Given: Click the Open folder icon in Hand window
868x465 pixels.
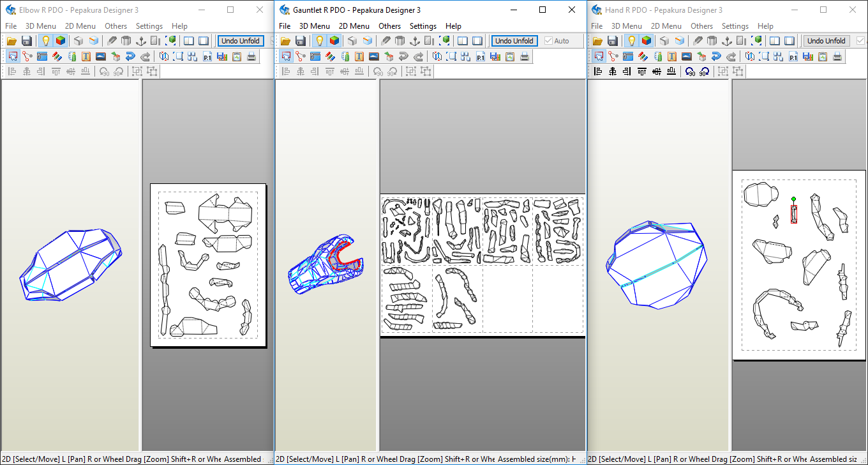Looking at the screenshot, I should (x=597, y=41).
